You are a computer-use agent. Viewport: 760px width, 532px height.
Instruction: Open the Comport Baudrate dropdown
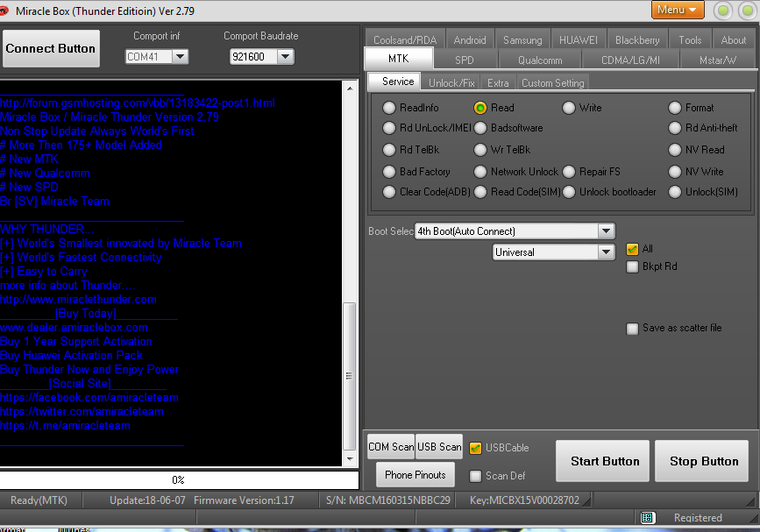click(286, 57)
